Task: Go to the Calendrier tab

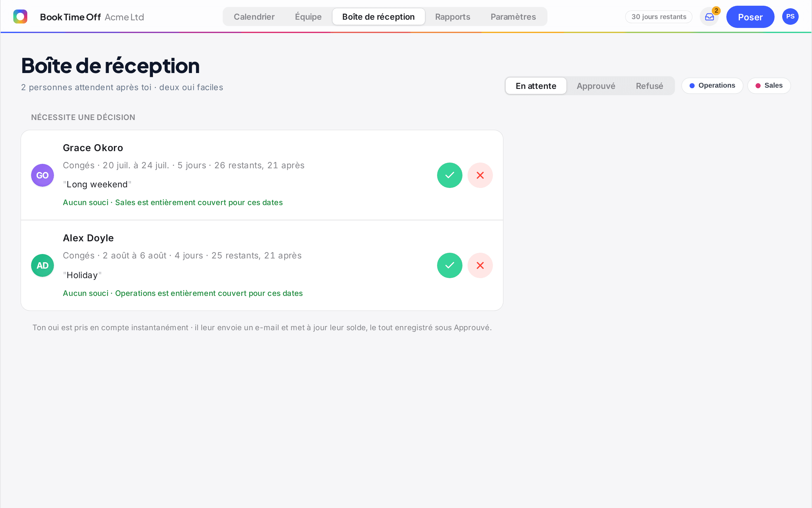Action: 254,17
